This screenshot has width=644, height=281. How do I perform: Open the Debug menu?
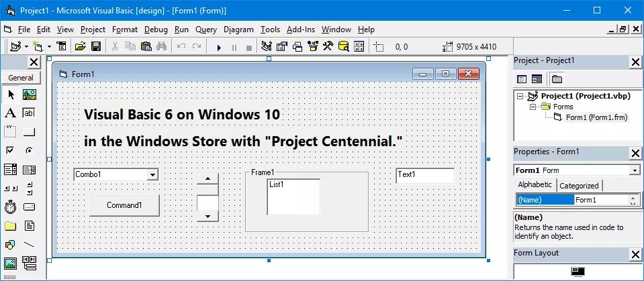click(156, 30)
